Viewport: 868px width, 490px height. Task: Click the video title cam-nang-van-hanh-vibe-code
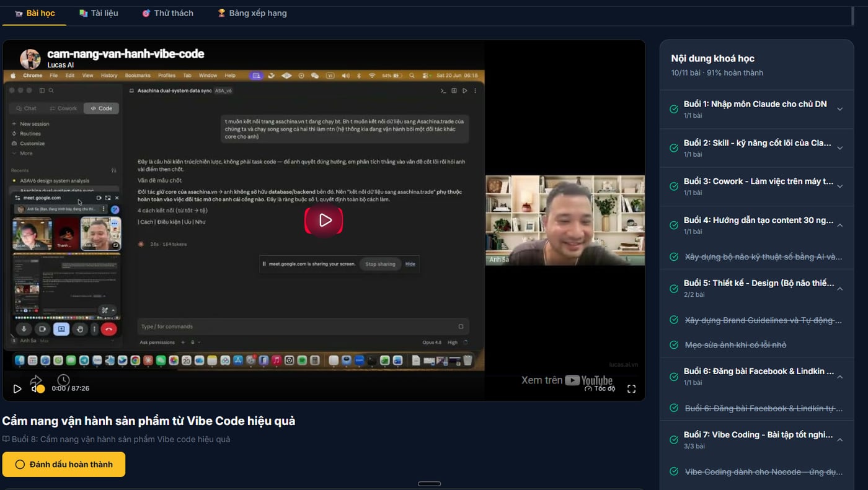coord(126,54)
